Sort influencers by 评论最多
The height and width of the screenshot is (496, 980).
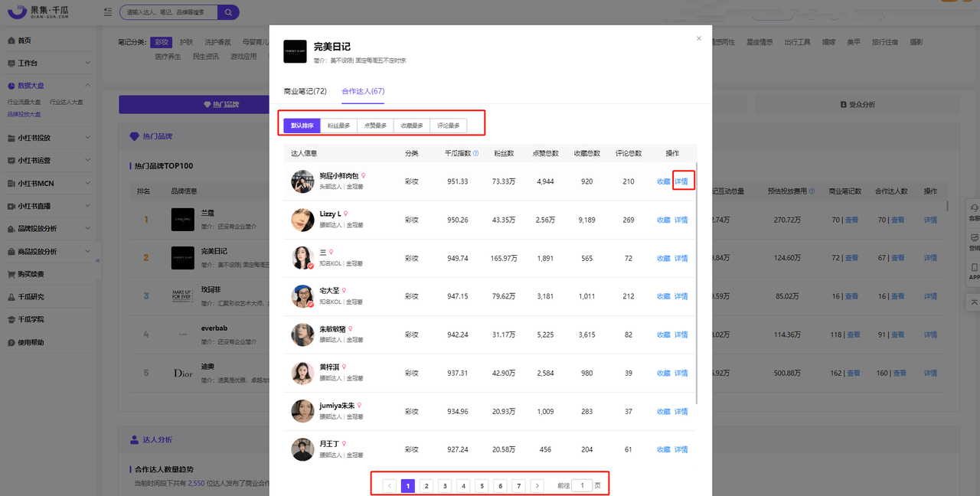click(x=449, y=126)
